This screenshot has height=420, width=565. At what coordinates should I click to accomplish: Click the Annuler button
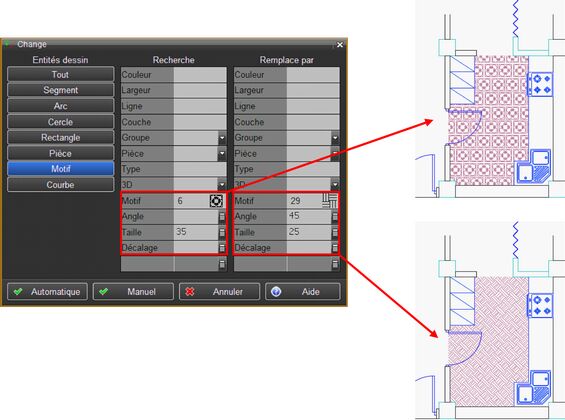[219, 291]
